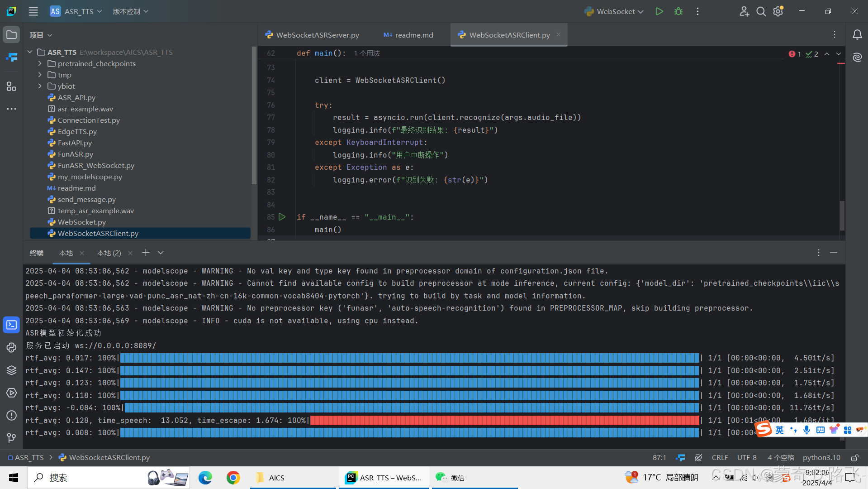Viewport: 868px width, 489px height.
Task: Open the Version Control sidebar icon
Action: click(11, 437)
